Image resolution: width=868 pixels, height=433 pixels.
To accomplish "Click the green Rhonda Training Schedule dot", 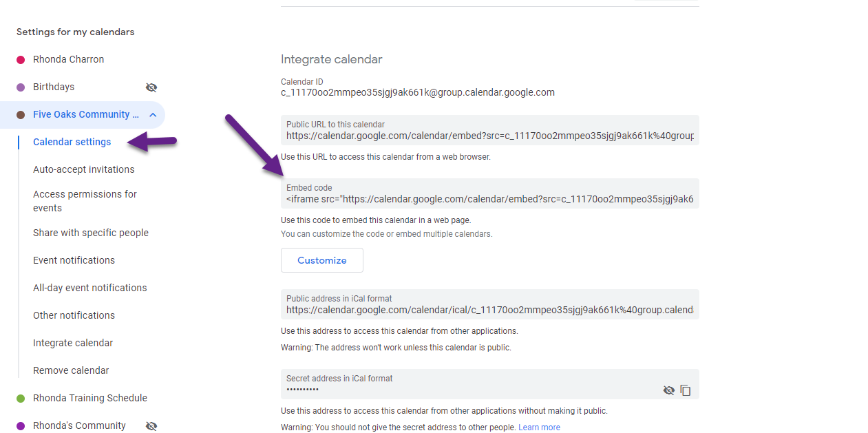I will point(21,399).
